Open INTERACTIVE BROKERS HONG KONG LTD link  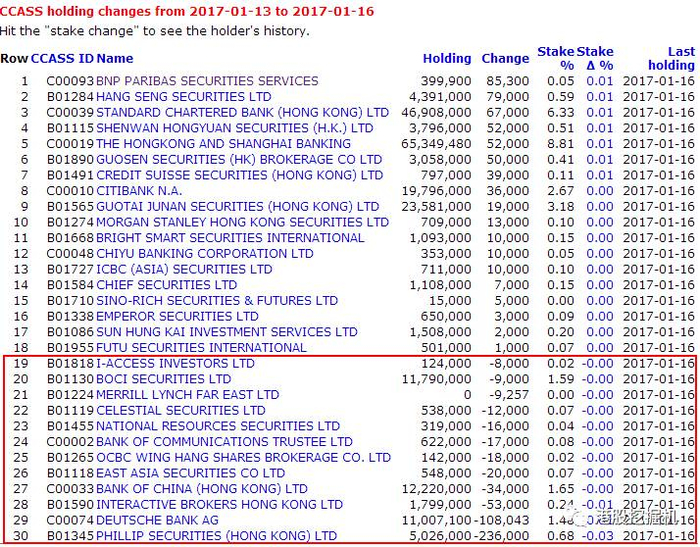click(219, 505)
